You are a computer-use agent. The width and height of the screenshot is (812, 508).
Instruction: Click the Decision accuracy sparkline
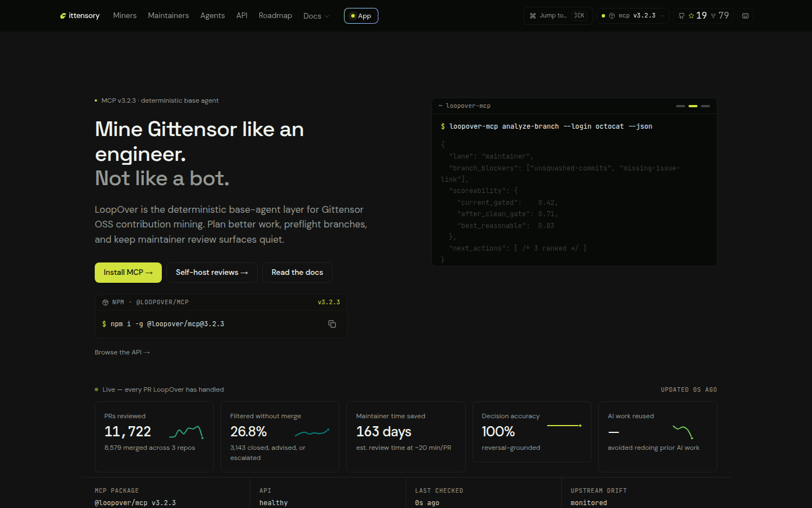tap(564, 426)
